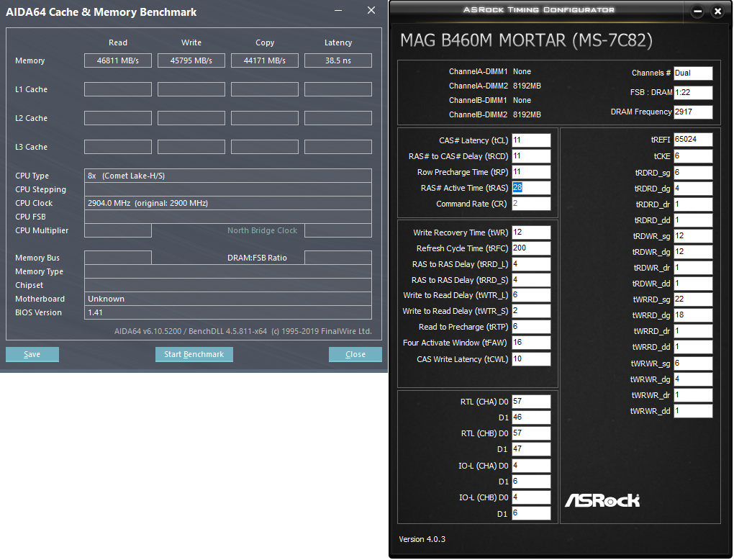
Task: Click the IO-L (CHA) D0 field
Action: pos(531,466)
